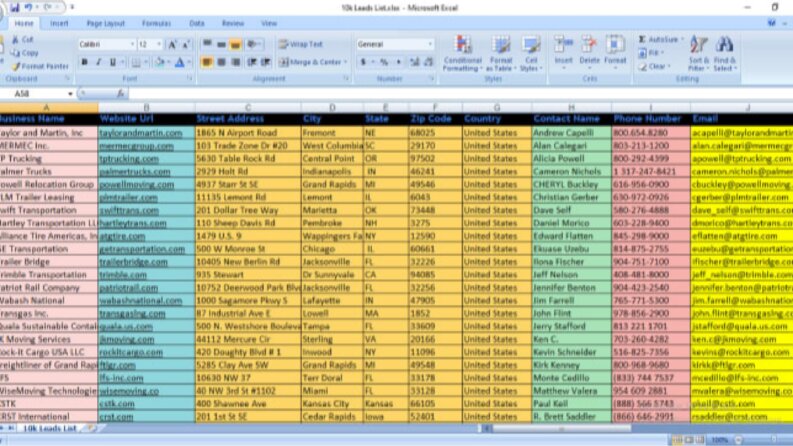Viewport: 793px width, 446px height.
Task: Toggle Top Align for cells
Action: point(207,44)
